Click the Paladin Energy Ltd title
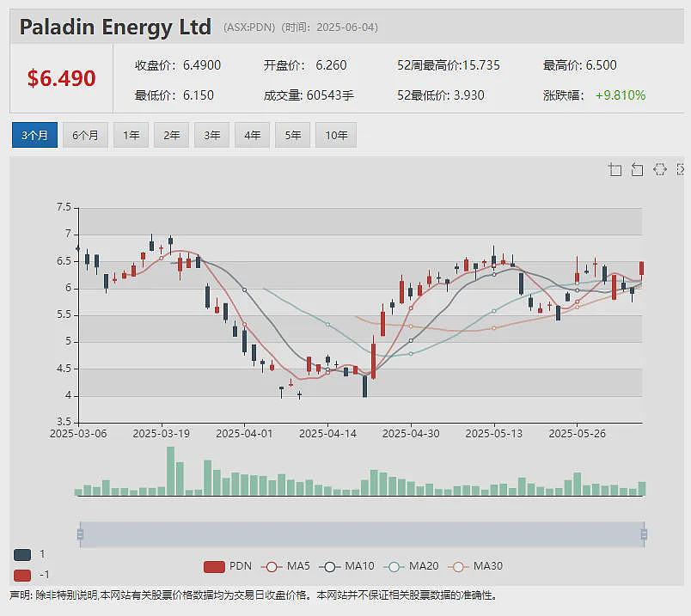This screenshot has width=691, height=616. point(115,27)
